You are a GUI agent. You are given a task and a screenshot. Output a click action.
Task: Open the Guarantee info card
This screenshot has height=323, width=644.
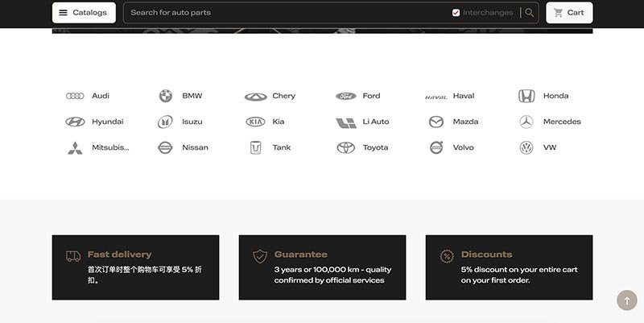tap(323, 267)
